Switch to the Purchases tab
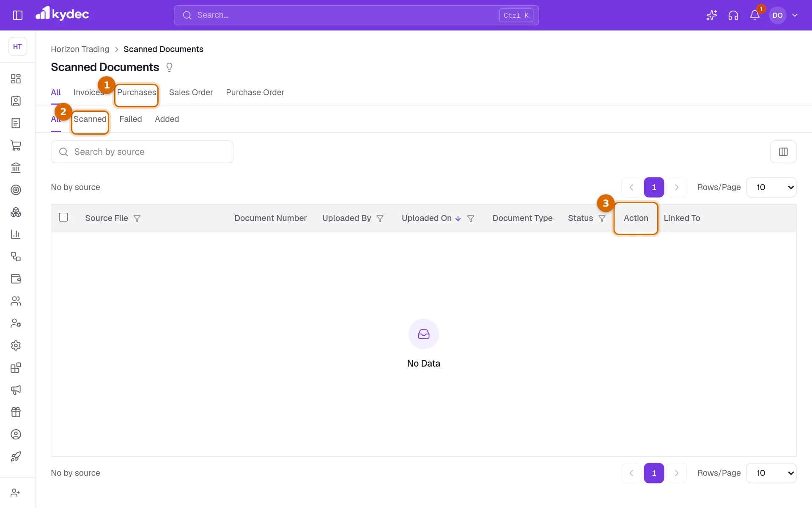812x508 pixels. point(136,92)
